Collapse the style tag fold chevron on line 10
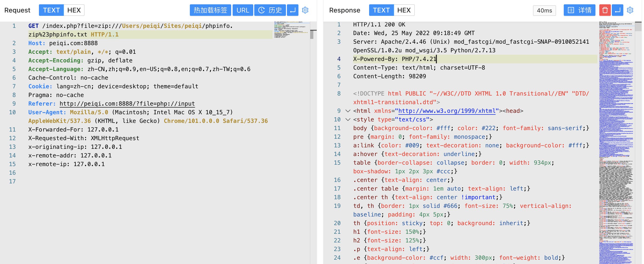Image resolution: width=644 pixels, height=264 pixels. point(348,120)
